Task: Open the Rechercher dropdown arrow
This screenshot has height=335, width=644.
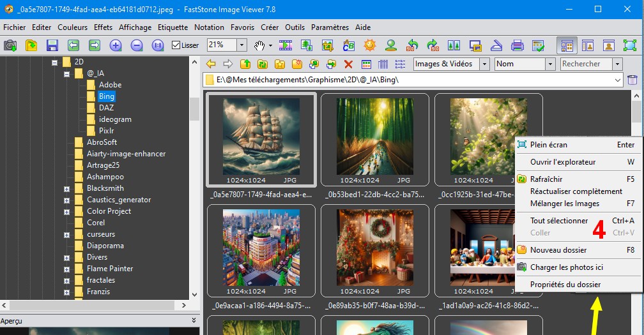Action: coord(617,64)
